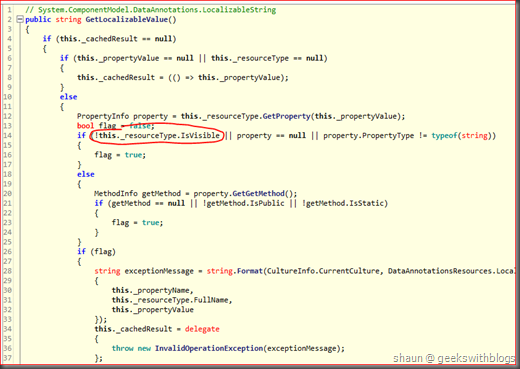The image size is (520, 369).
Task: Click the delegate keyword on line 34
Action: [202, 329]
